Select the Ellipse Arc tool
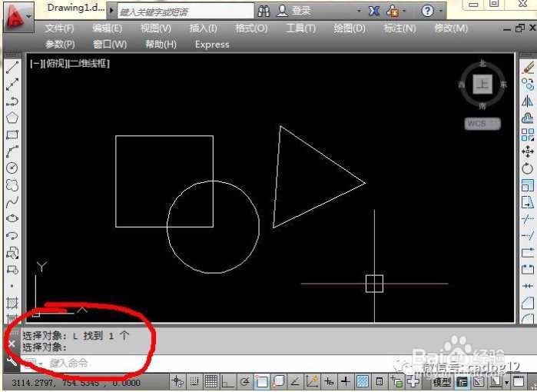The height and width of the screenshot is (392, 537). [x=12, y=235]
